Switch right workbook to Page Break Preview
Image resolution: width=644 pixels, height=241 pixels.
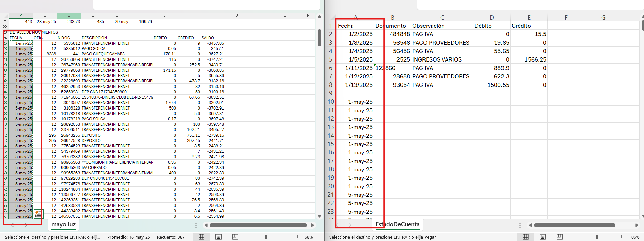[560, 237]
